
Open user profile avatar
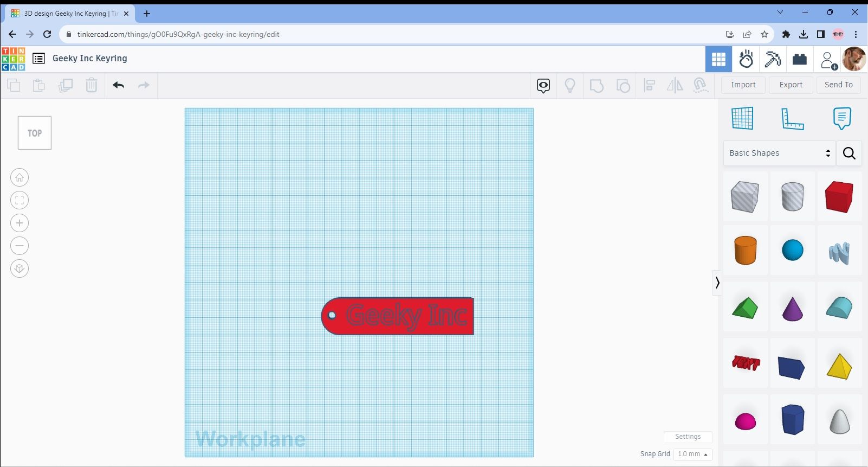[x=854, y=59]
